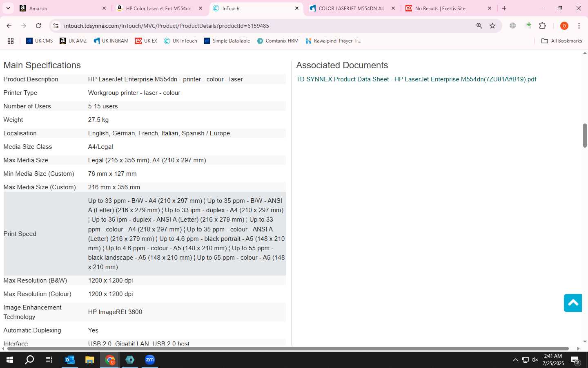Screen dimensions: 588x368
Task: Select the Automatic Duplexing 'Yes' value
Action: tap(93, 330)
